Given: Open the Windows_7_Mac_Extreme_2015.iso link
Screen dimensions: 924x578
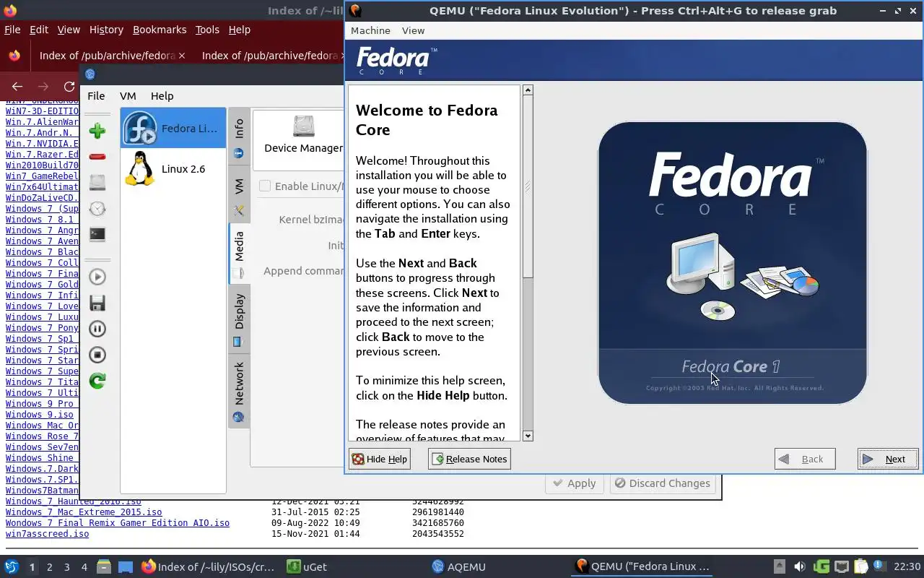Looking at the screenshot, I should pos(84,512).
